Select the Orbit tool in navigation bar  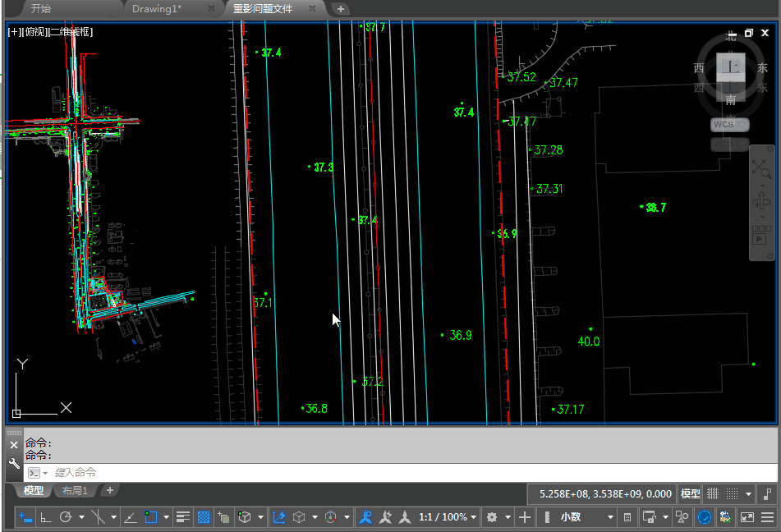coord(762,201)
